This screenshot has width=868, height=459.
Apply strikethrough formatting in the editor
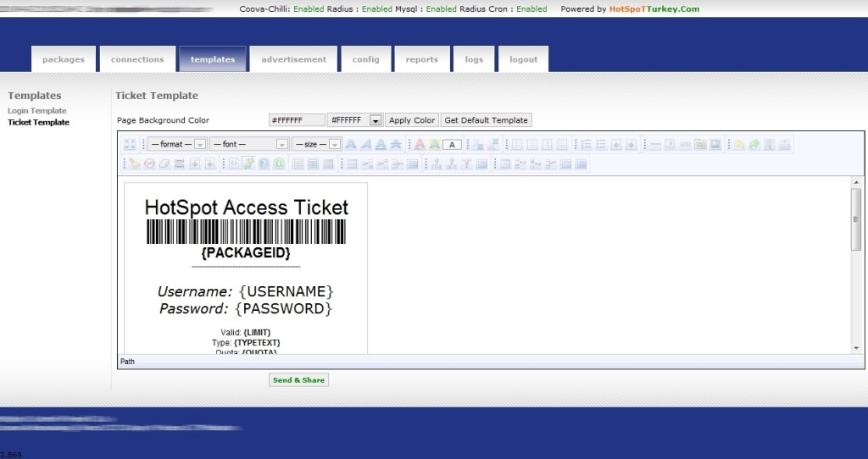pyautogui.click(x=396, y=144)
